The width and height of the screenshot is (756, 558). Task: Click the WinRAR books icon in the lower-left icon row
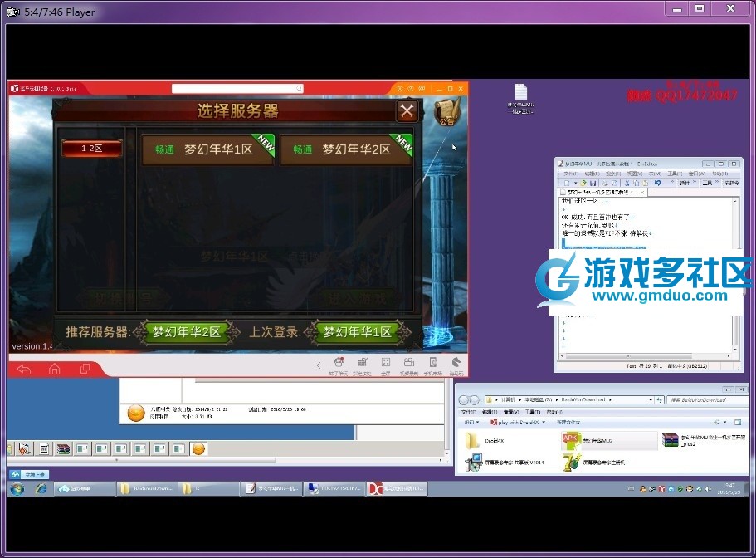click(63, 449)
